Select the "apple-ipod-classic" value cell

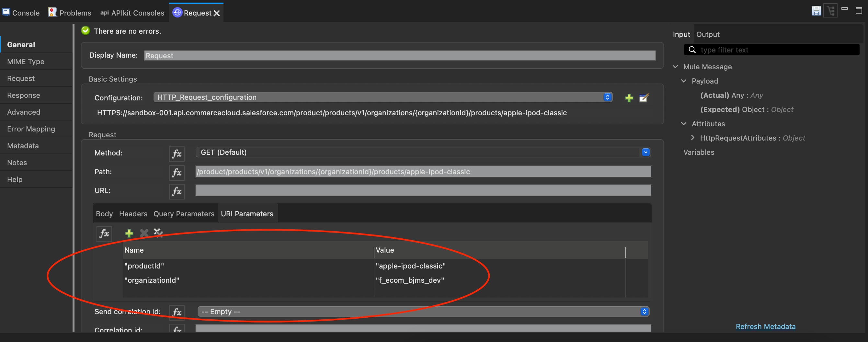pos(410,266)
